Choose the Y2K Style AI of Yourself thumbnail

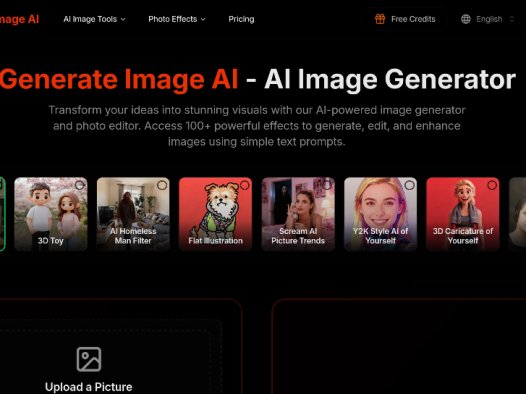[380, 214]
